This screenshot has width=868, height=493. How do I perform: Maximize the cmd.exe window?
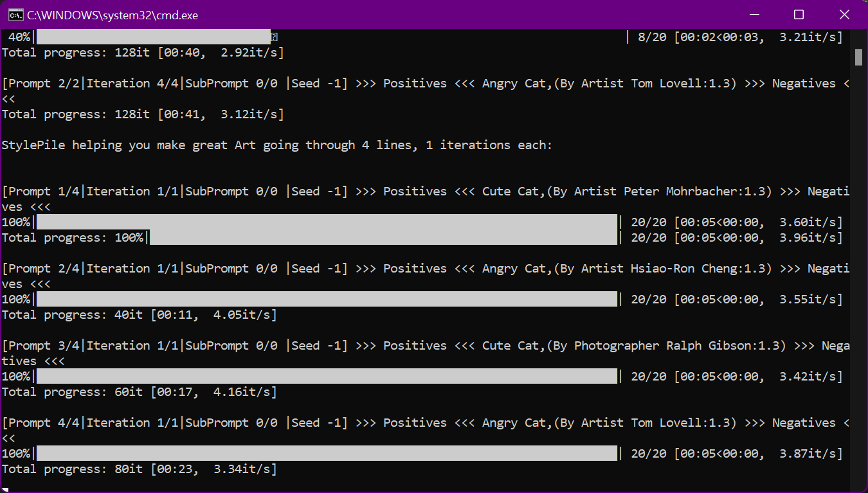[x=799, y=15]
